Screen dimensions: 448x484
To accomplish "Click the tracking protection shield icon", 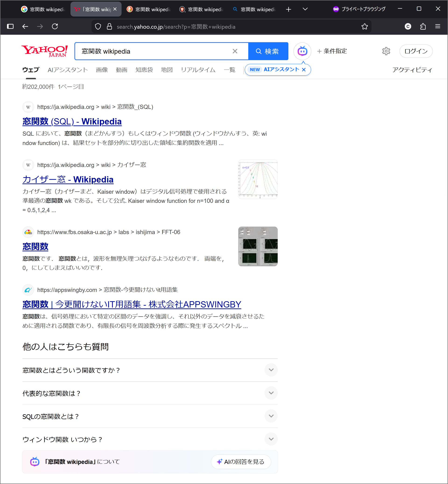I will 98,26.
